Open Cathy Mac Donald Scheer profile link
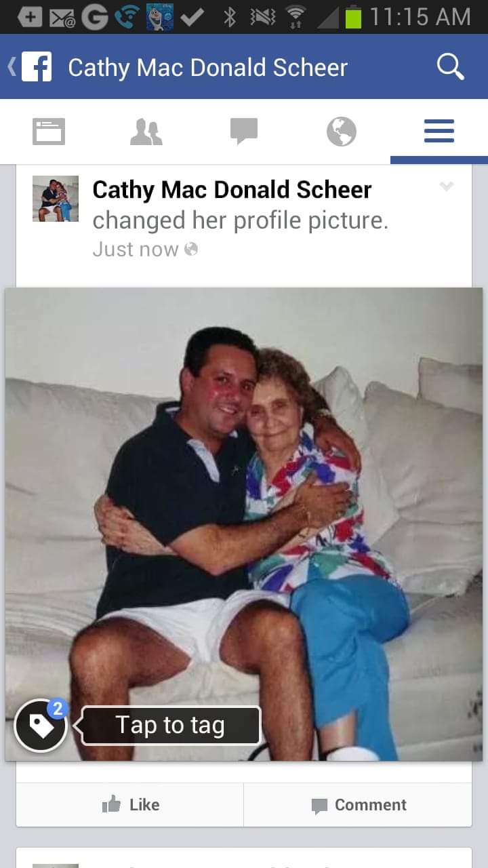Viewport: 488px width, 868px height. 232,190
